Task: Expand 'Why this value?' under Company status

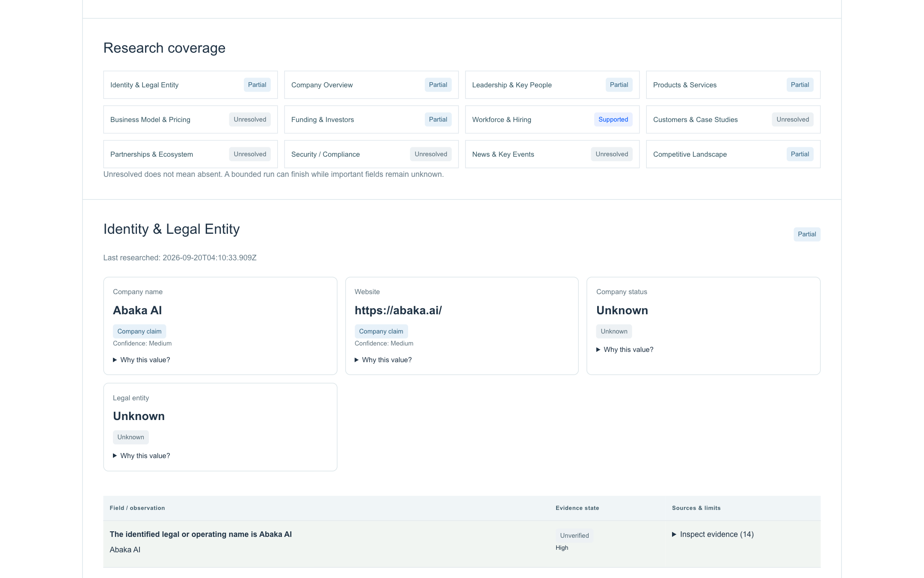Action: click(625, 349)
